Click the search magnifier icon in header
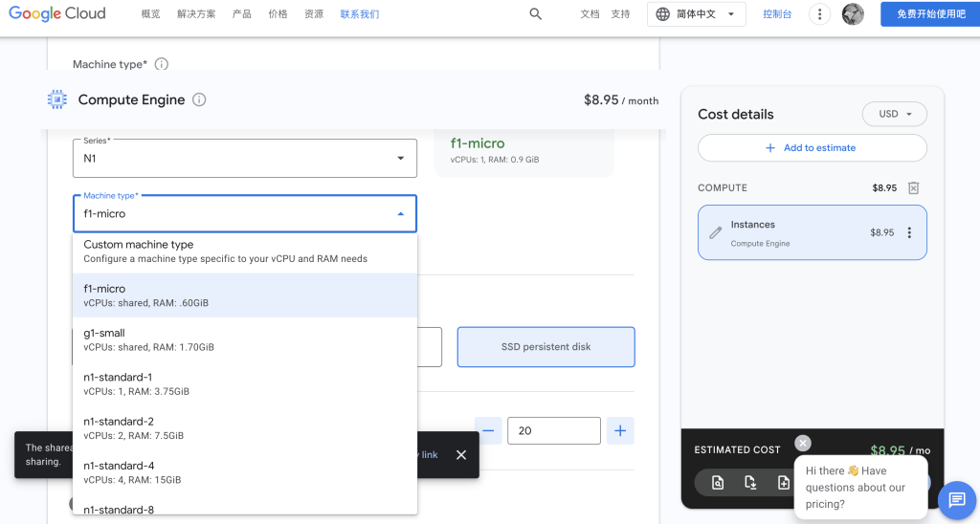Viewport: 980px width, 524px height. [x=535, y=13]
